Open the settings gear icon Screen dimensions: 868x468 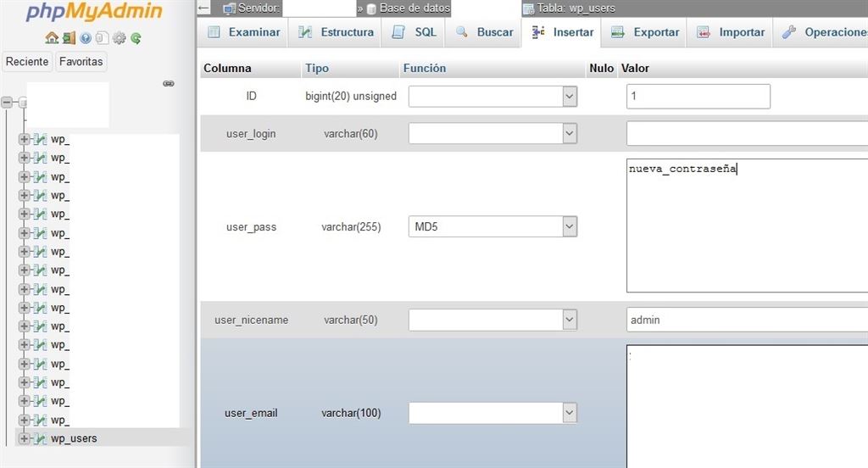(x=120, y=38)
